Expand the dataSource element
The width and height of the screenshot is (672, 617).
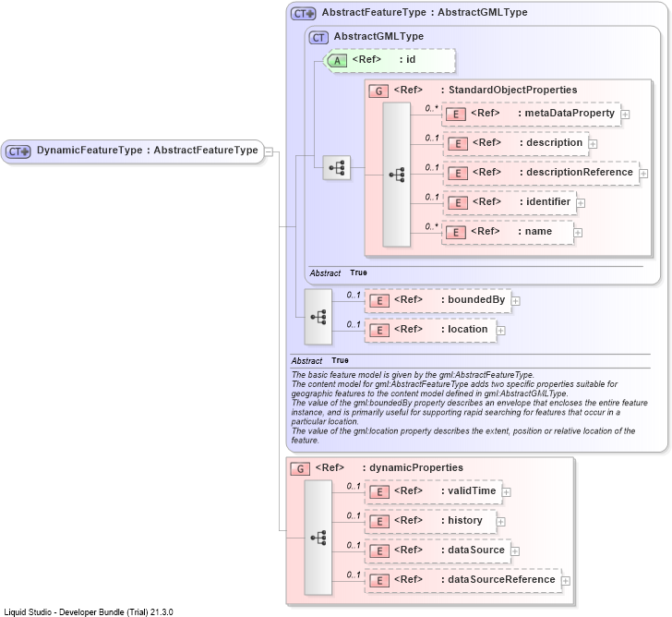pyautogui.click(x=515, y=551)
